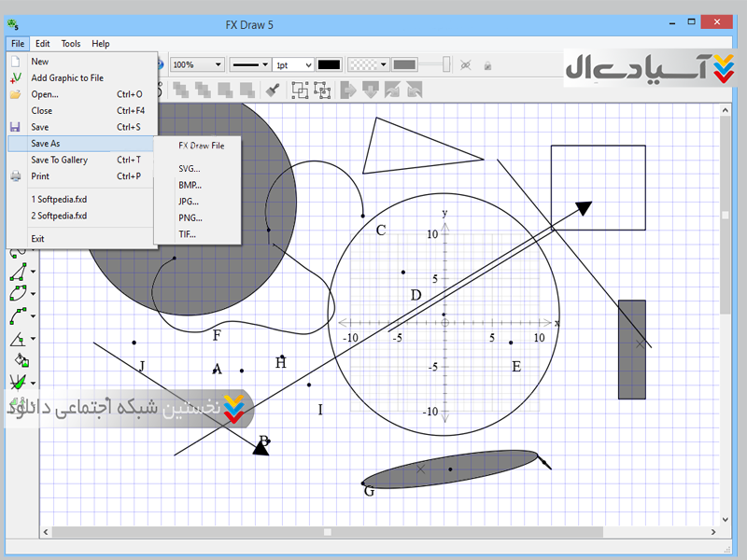This screenshot has height=560, width=747.
Task: Expand the 1pt line width dropdown
Action: coord(292,64)
